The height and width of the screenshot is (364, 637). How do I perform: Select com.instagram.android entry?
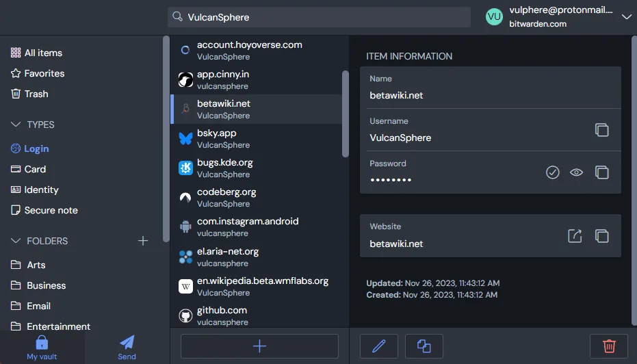pos(256,226)
